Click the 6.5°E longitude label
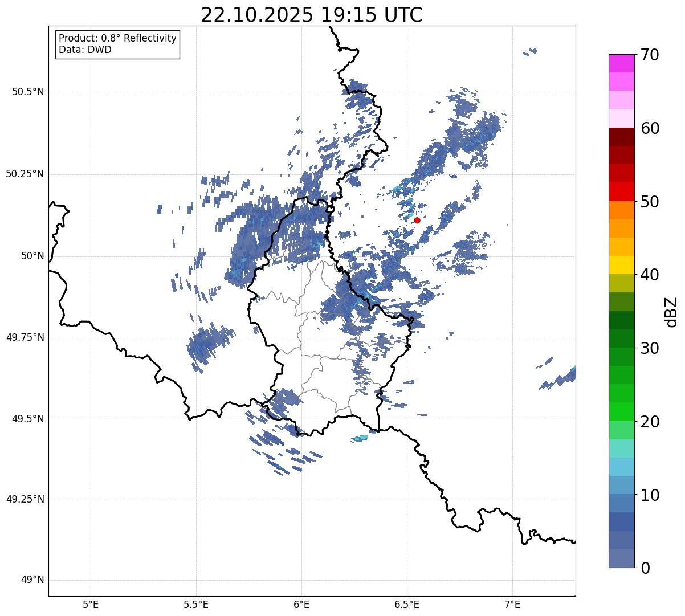The width and height of the screenshot is (685, 616). [407, 604]
